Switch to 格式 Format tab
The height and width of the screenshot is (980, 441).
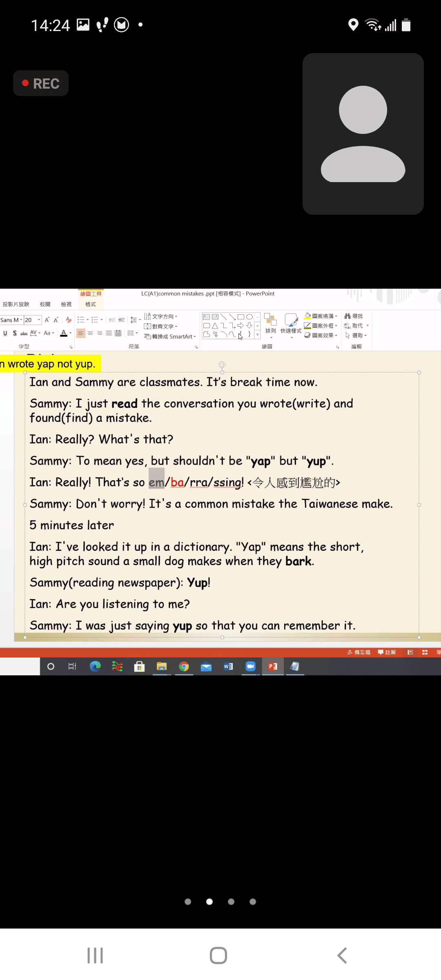[91, 304]
